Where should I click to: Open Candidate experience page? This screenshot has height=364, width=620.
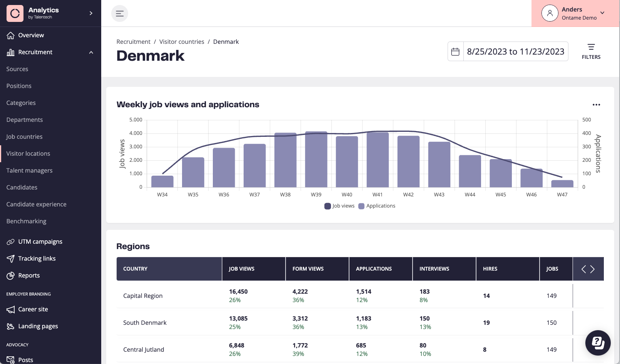pos(36,204)
